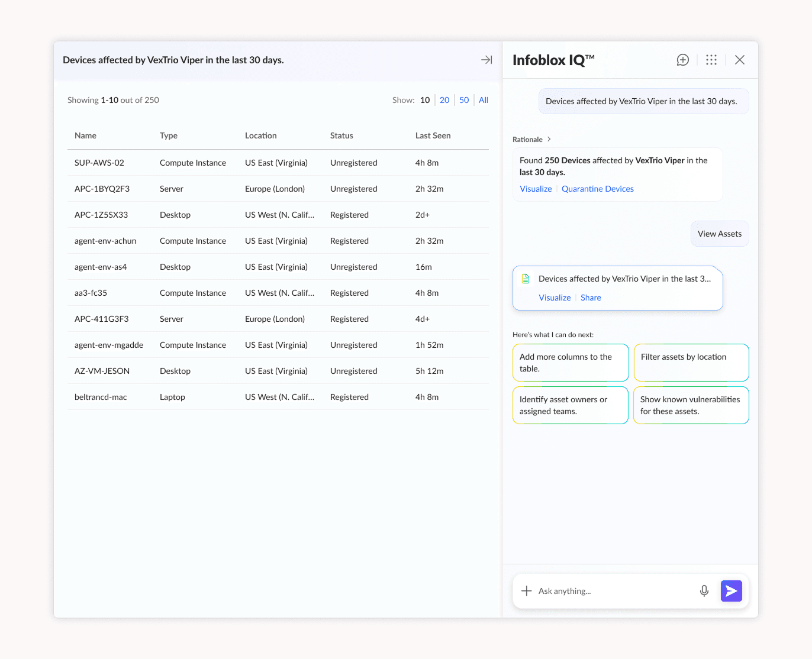Show All rows in the table
Screen dimensions: 812x659
coord(484,100)
